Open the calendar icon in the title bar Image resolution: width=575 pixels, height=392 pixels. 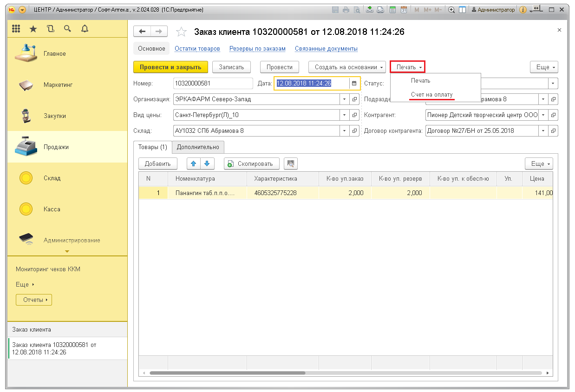404,10
